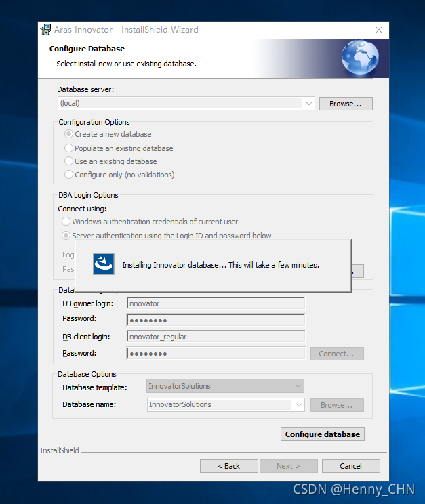
Task: Click the 'Configuration Options' group label
Action: [94, 122]
